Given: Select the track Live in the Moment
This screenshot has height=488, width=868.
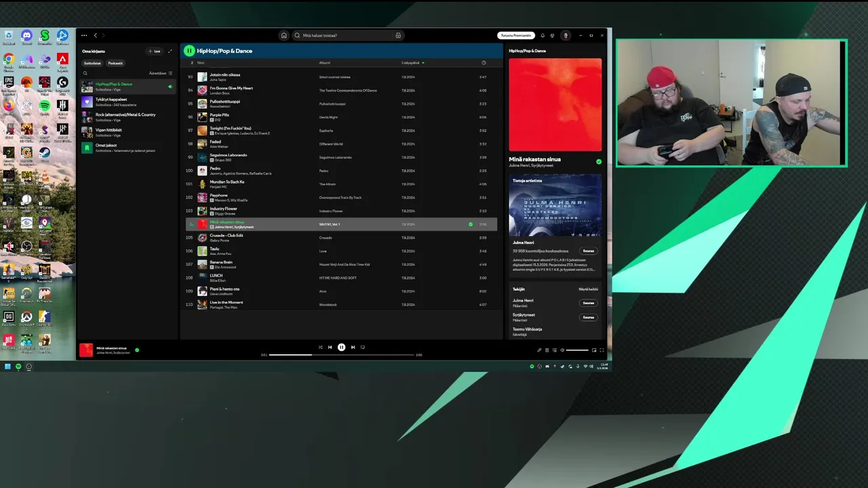Looking at the screenshot, I should (342, 304).
